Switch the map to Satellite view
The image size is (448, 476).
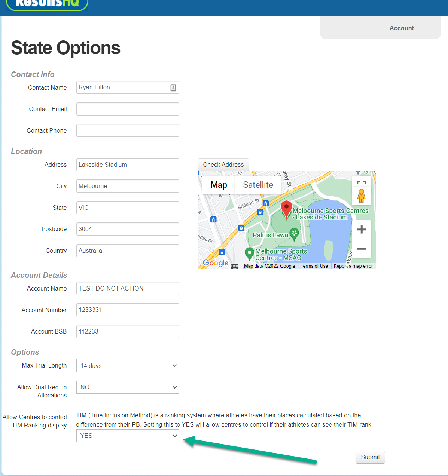coord(258,185)
